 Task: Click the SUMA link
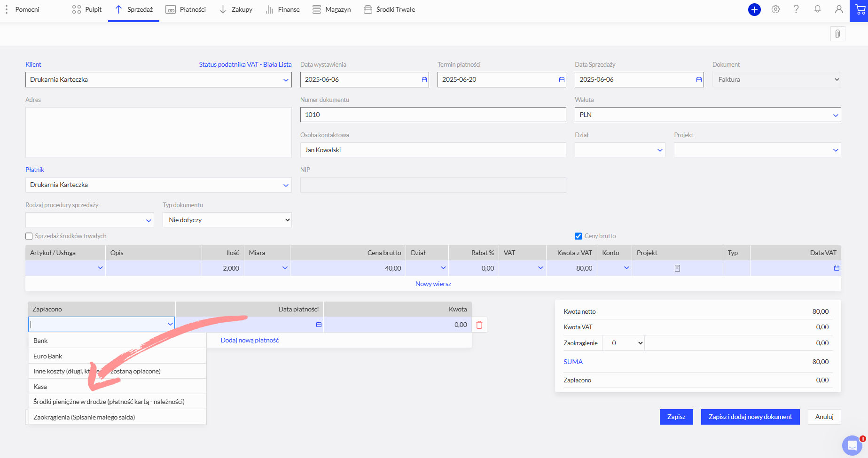tap(573, 362)
